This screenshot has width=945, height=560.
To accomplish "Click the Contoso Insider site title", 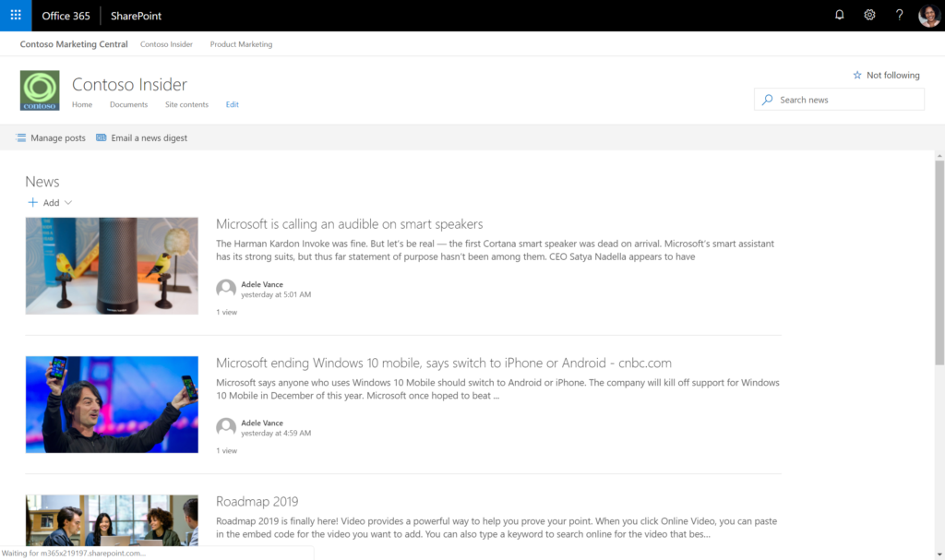I will tap(129, 84).
